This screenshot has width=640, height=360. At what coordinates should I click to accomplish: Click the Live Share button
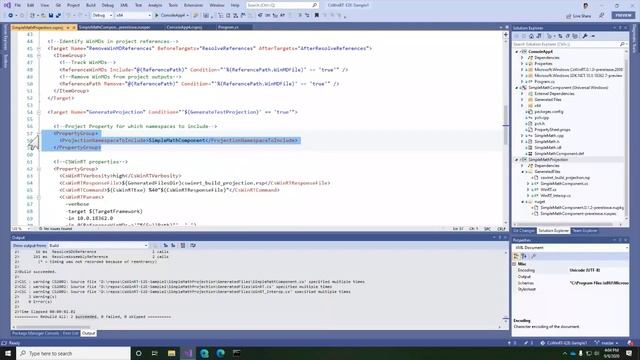[x=579, y=16]
